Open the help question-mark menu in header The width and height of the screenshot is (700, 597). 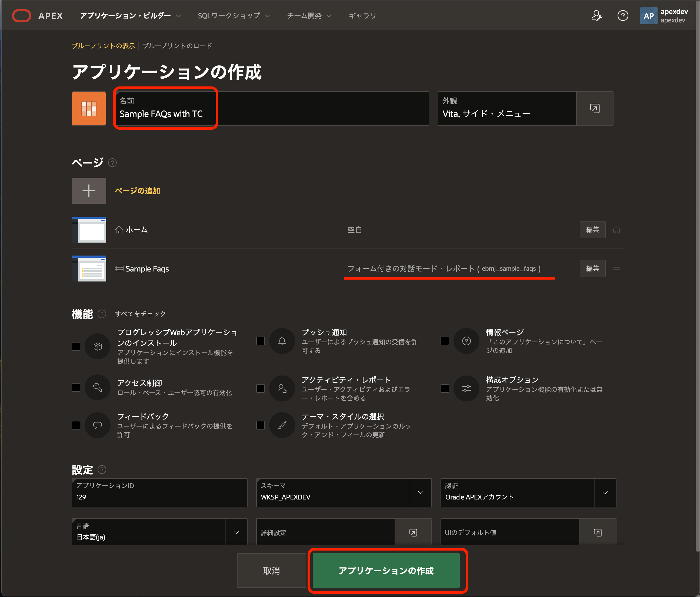(623, 16)
